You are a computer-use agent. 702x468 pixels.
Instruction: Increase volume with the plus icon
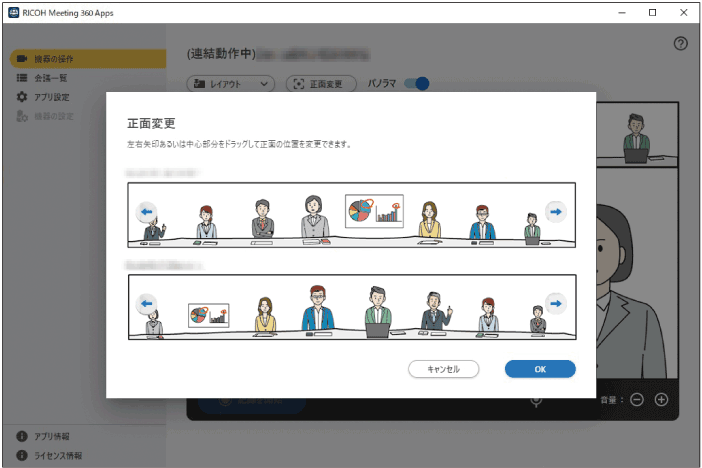[x=661, y=399]
